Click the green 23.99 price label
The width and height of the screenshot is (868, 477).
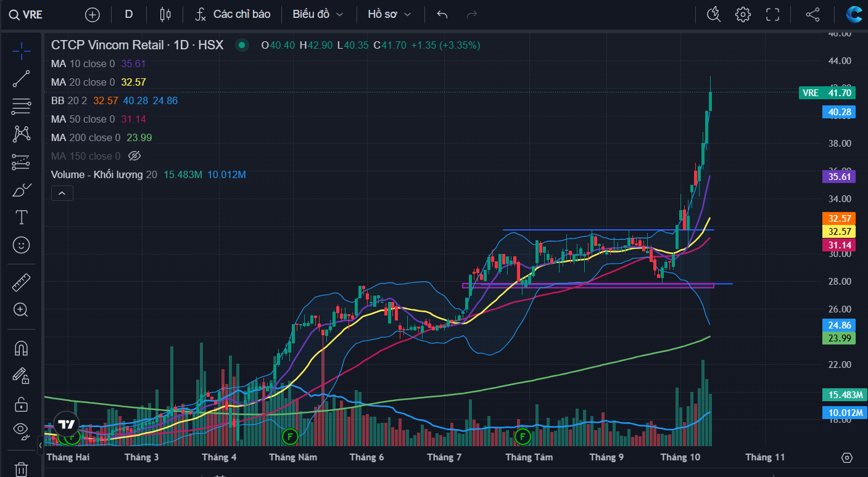(839, 338)
